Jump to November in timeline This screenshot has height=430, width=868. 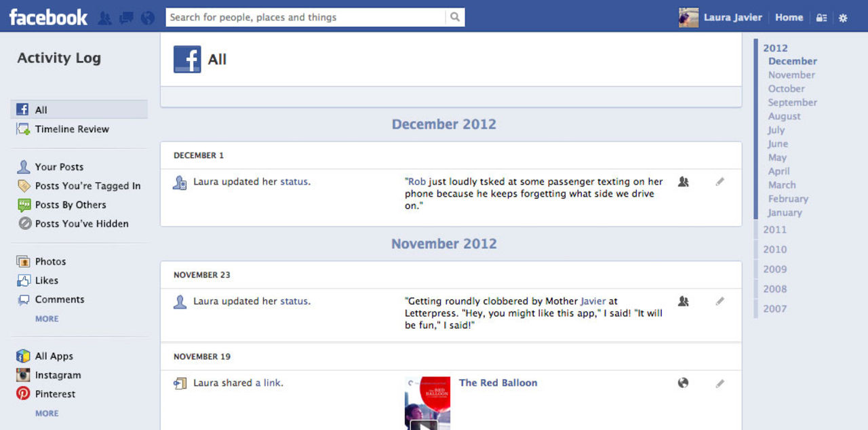(x=791, y=75)
